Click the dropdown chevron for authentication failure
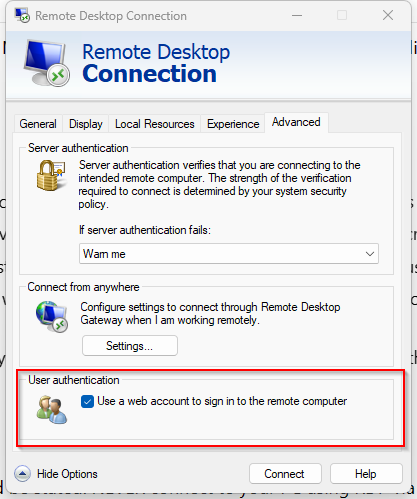 (x=370, y=254)
